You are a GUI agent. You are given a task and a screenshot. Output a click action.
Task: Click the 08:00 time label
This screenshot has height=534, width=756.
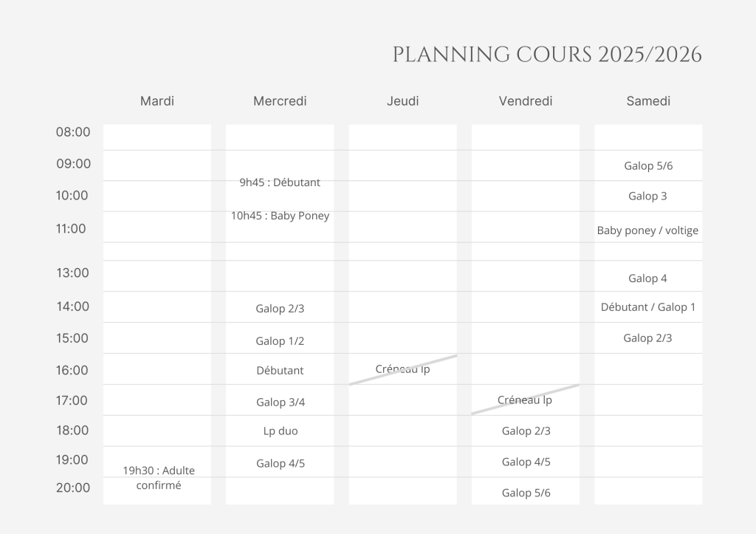(x=73, y=132)
